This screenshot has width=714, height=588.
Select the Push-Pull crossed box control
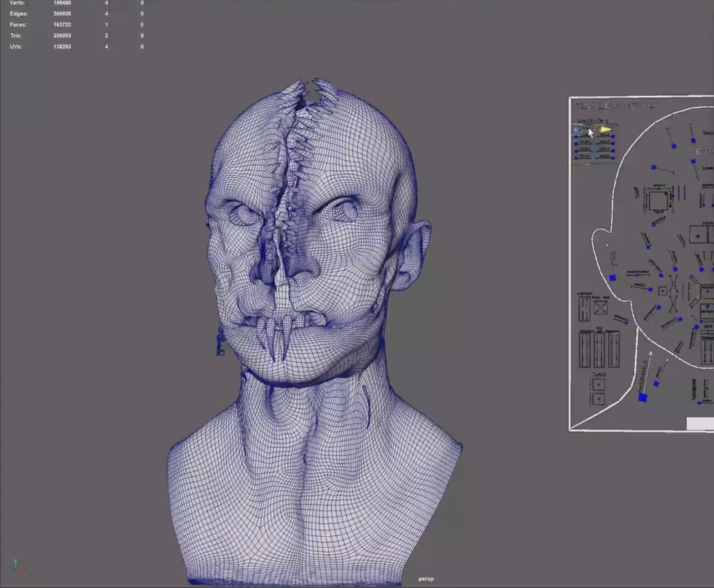(x=601, y=307)
